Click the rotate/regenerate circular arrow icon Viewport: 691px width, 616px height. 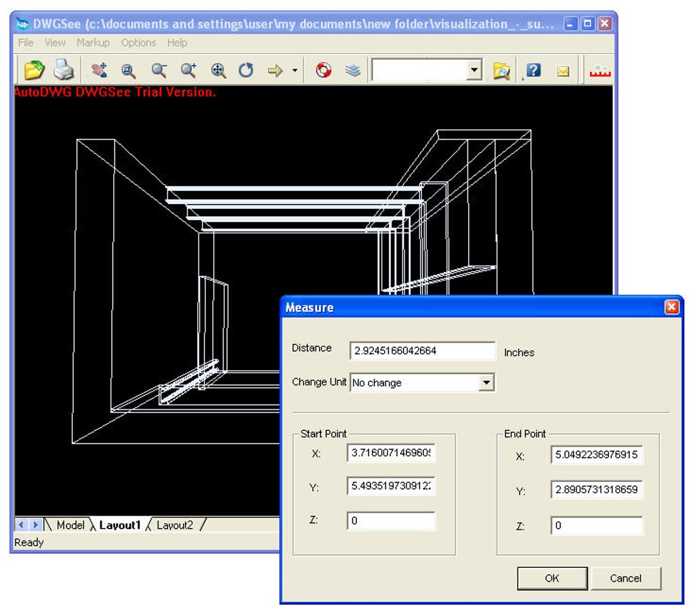coord(246,70)
